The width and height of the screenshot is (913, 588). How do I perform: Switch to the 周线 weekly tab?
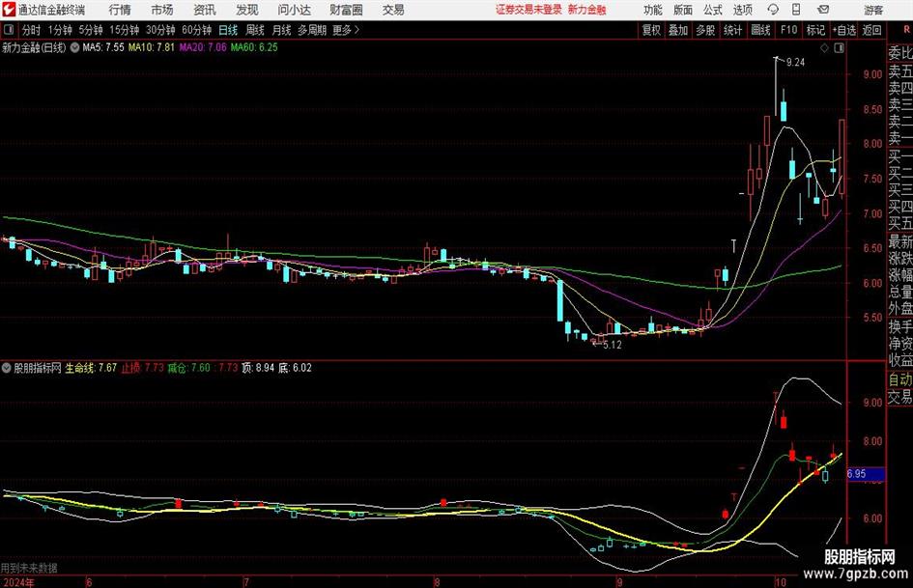(x=255, y=30)
